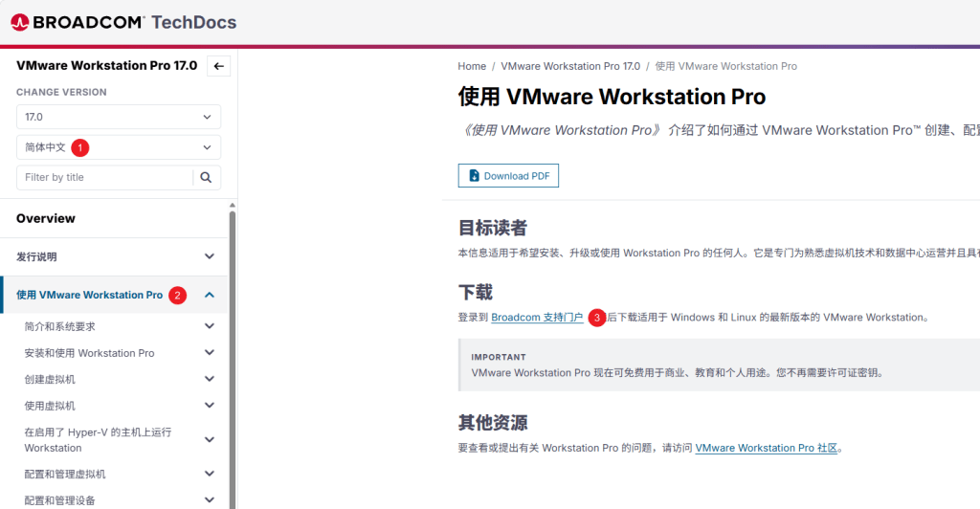Screen dimensions: 980x509
Task: Expand the 简介和系统要求 chevron
Action: (x=210, y=326)
